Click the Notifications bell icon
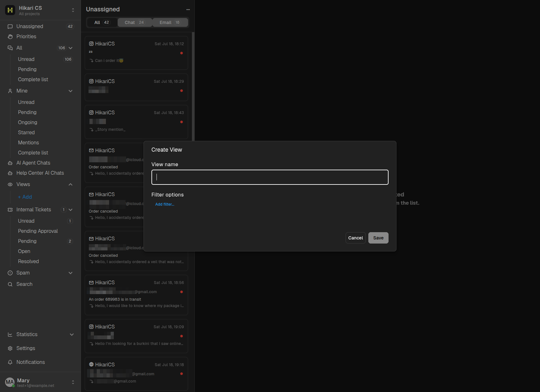The width and height of the screenshot is (540, 392). coord(10,362)
